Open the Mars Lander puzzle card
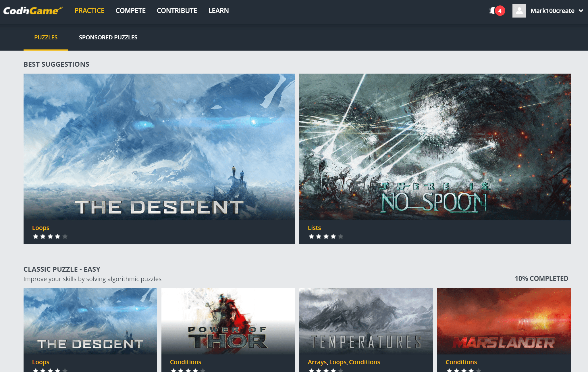The height and width of the screenshot is (372, 588). click(x=504, y=321)
